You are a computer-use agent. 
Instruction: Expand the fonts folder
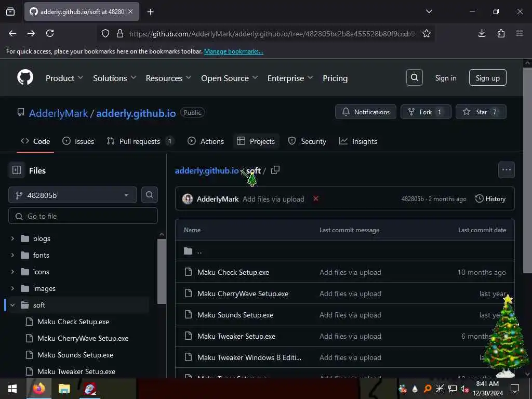click(x=12, y=255)
